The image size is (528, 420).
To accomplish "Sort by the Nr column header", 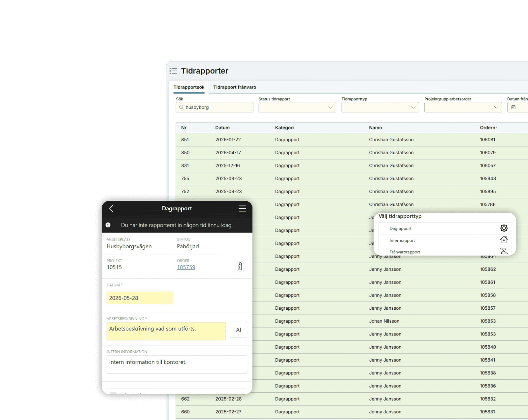I will point(184,128).
